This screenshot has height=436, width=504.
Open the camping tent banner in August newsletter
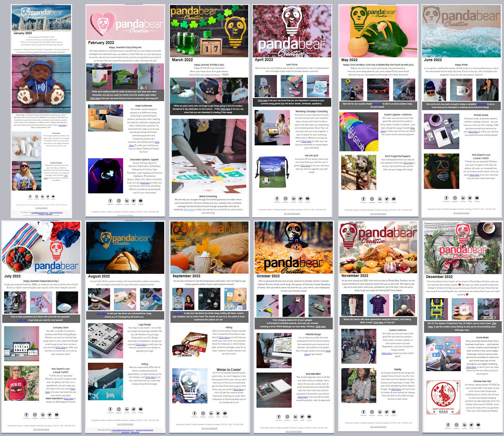(125, 248)
